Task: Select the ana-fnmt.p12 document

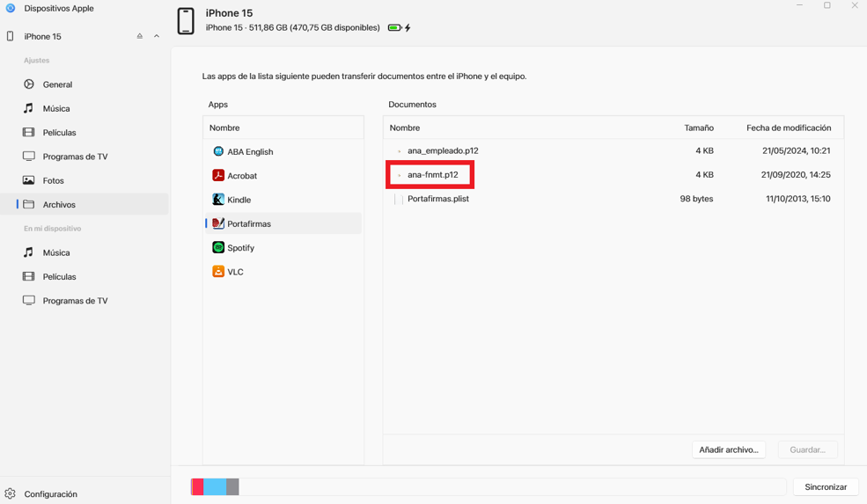Action: click(433, 175)
